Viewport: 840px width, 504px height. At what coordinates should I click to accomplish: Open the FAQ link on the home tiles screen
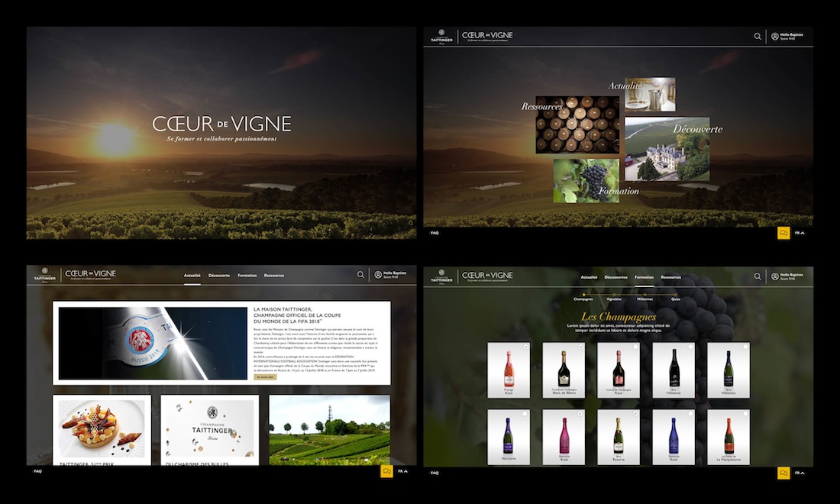click(x=435, y=233)
